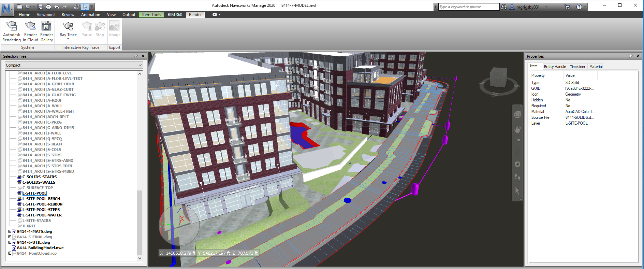Switch to the Review ribbon tab
Viewport: 644px width, 269px height.
[x=68, y=15]
